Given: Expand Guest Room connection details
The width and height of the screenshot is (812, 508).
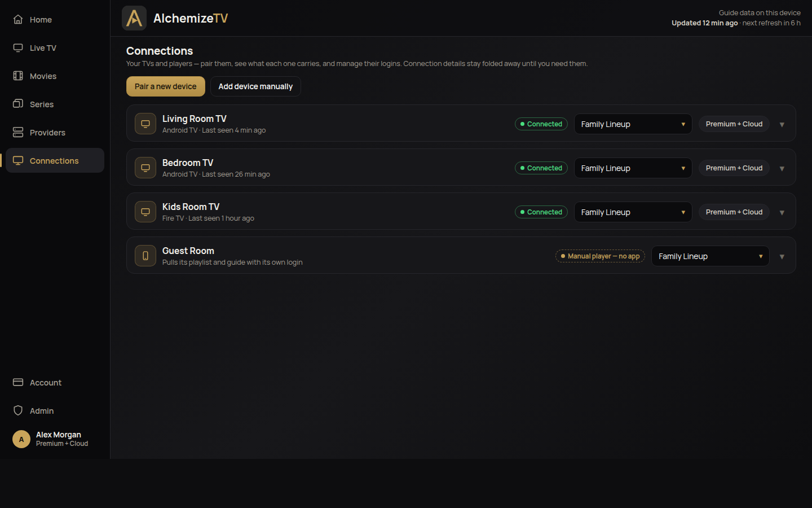Looking at the screenshot, I should (x=782, y=257).
